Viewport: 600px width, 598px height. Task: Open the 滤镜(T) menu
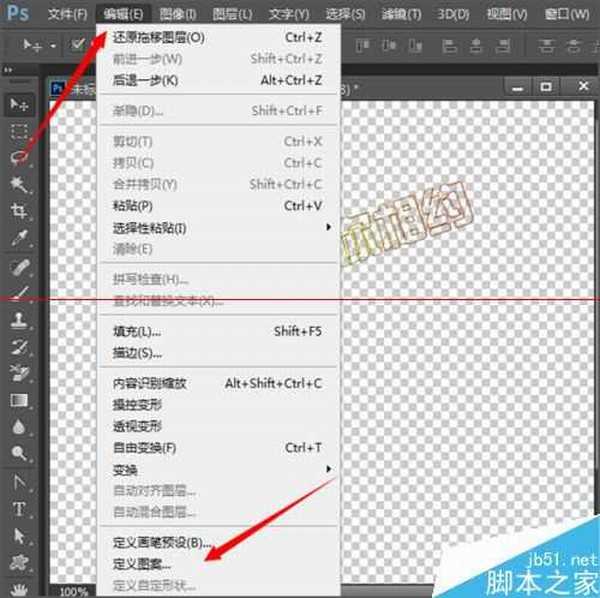[x=401, y=15]
